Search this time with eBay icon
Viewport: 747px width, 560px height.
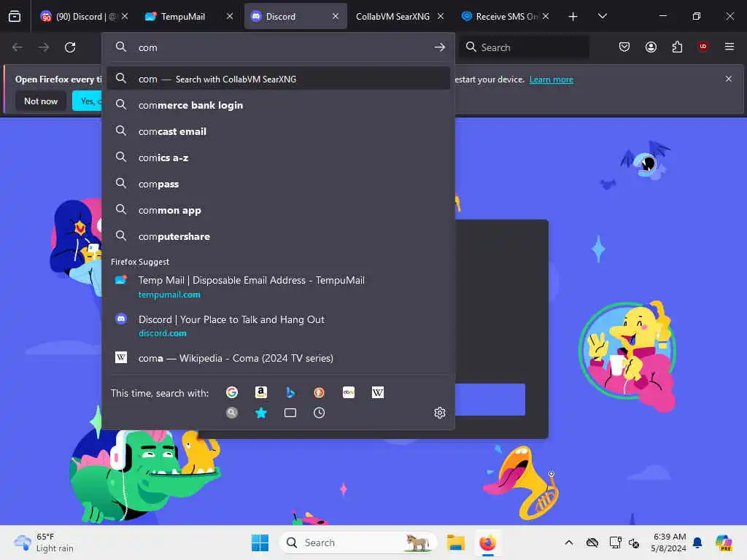point(348,392)
